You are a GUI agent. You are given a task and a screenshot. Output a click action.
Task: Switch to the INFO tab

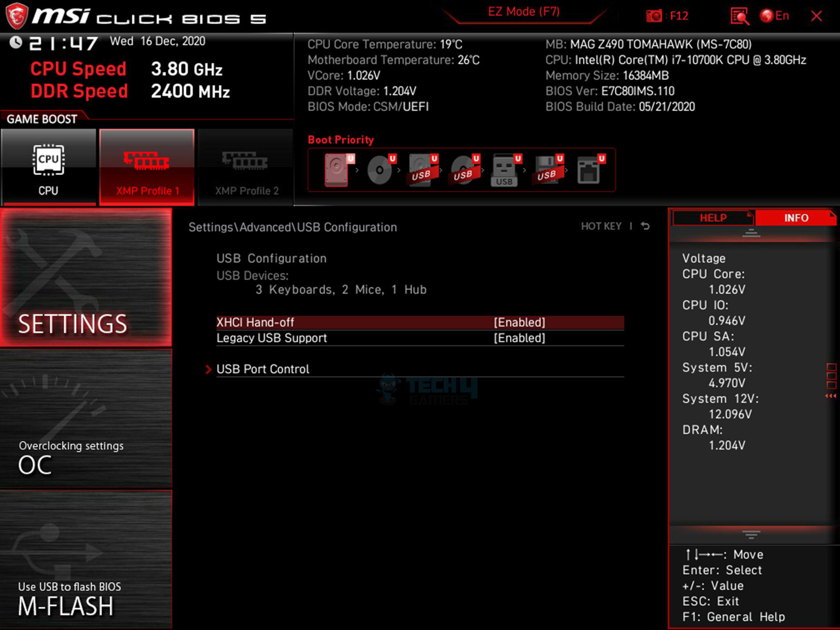[796, 218]
